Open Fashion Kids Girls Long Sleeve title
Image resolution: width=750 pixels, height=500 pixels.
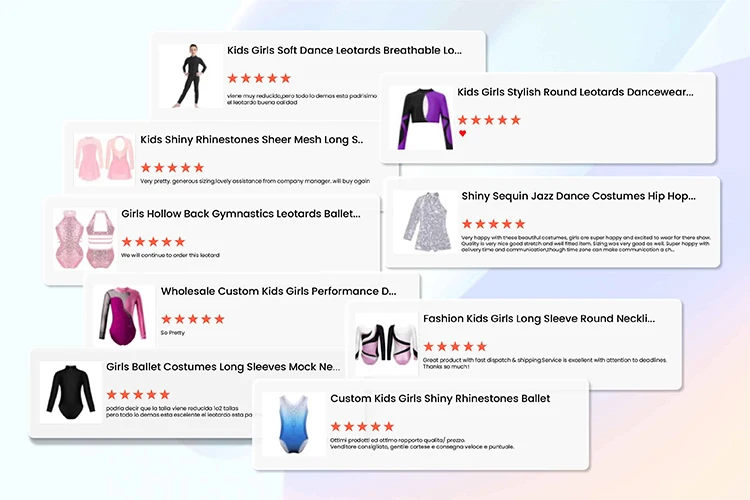click(539, 319)
